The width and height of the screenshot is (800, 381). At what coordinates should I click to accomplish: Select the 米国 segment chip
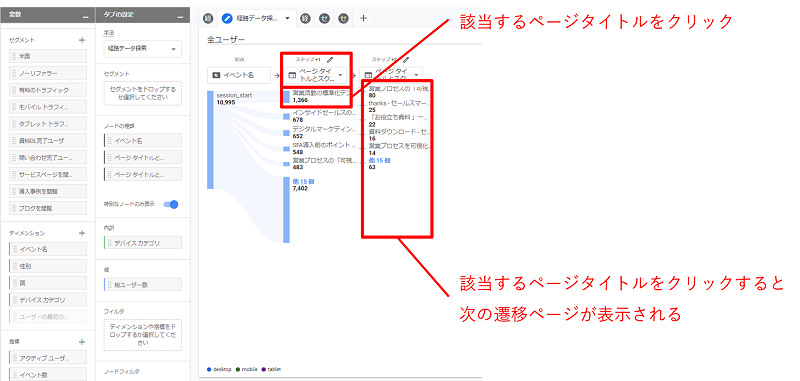48,56
